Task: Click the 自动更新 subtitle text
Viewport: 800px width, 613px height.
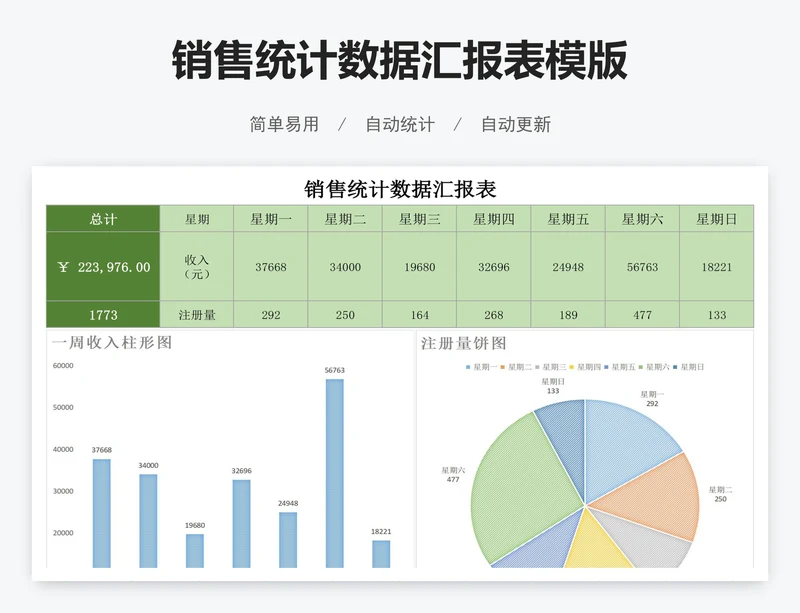Action: pos(516,124)
